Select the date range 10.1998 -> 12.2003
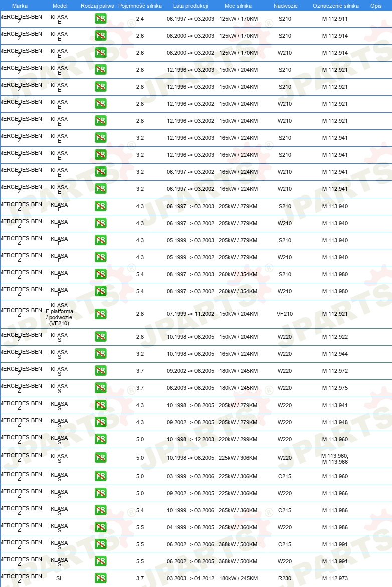392x587 pixels. [x=190, y=439]
